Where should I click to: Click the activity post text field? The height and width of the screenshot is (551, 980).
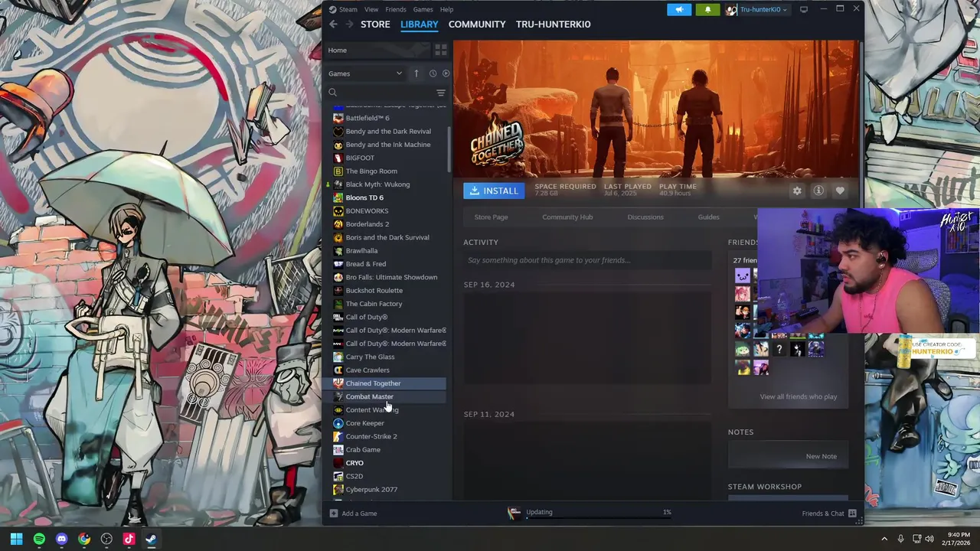point(586,260)
